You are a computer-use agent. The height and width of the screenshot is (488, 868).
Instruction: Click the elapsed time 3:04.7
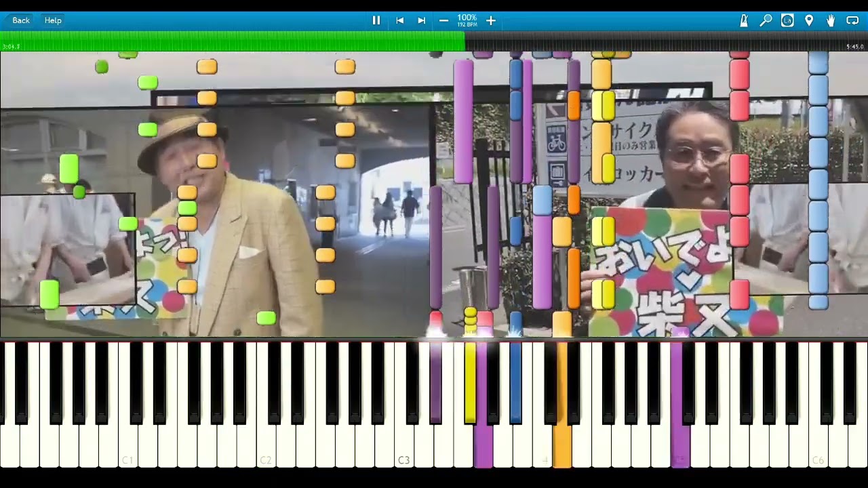tap(11, 47)
